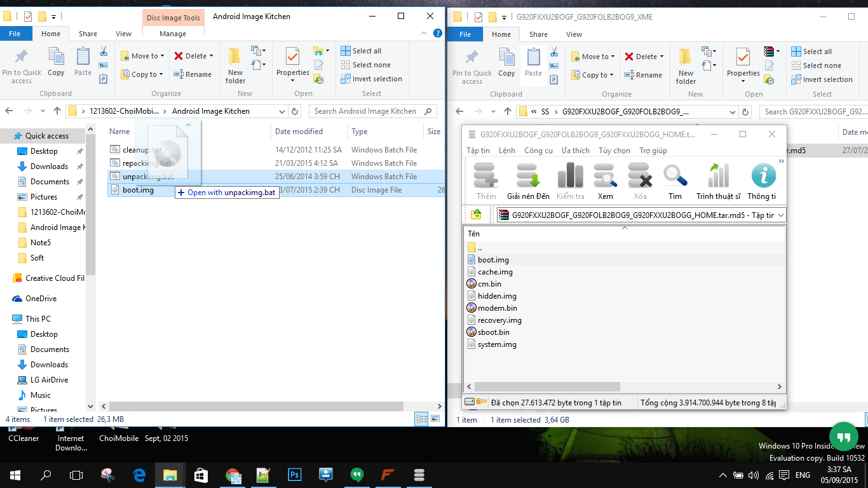The height and width of the screenshot is (488, 868).
Task: Click Invert selection in Android Image Kitchen ribbon
Action: 371,79
